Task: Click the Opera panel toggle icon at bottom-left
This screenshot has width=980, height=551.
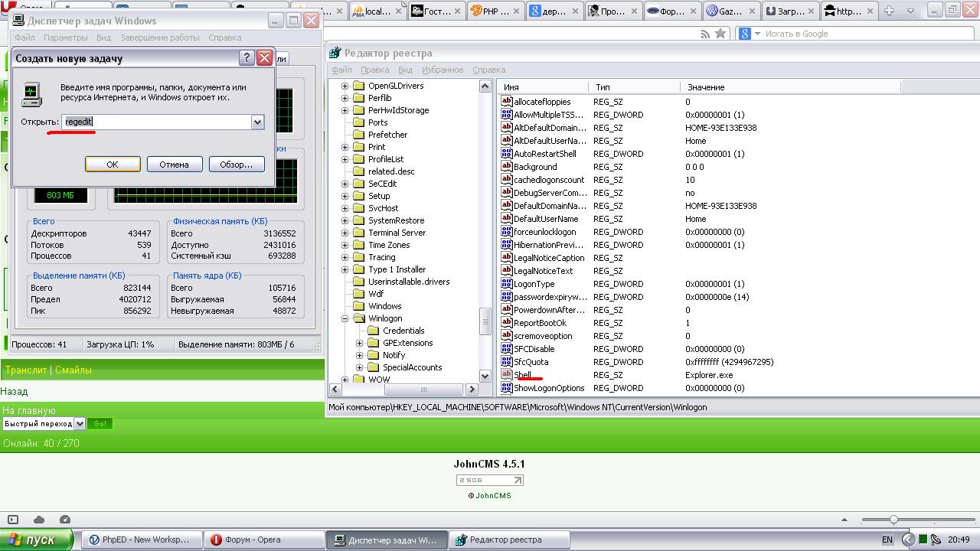Action: (12, 520)
